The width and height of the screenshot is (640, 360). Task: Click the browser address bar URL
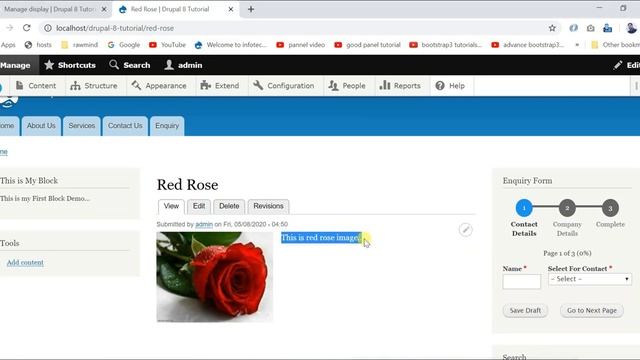pyautogui.click(x=115, y=28)
